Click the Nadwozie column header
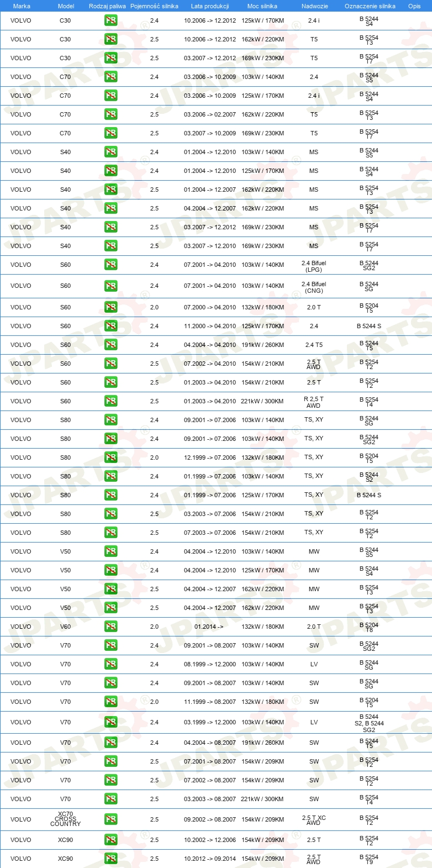 (x=315, y=6)
